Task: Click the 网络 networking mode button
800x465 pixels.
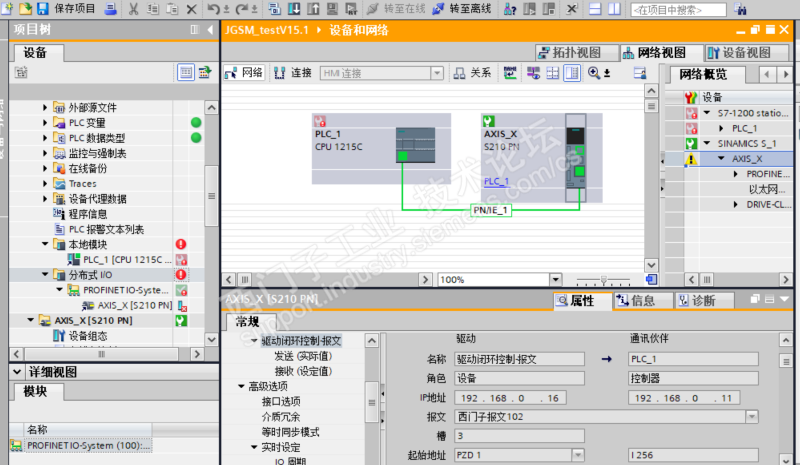Action: 243,73
